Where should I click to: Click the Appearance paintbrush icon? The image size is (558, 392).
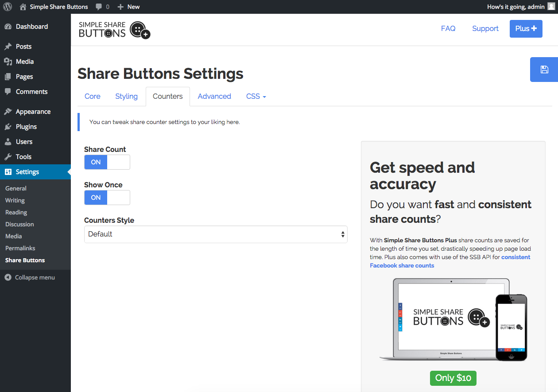(x=8, y=112)
